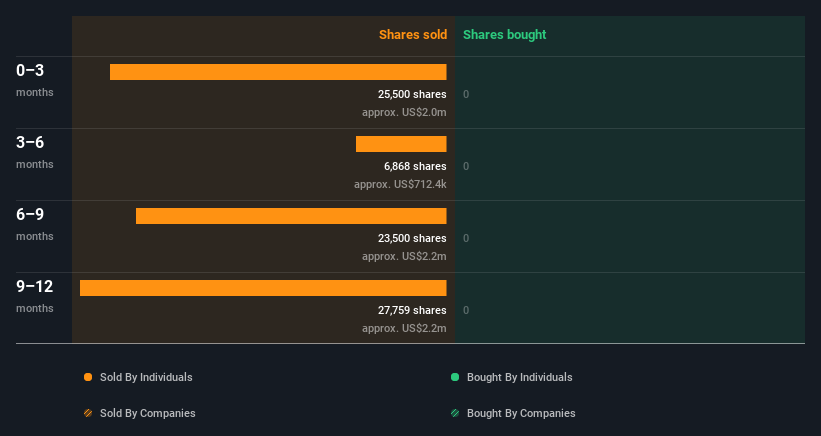Click the 27,759 shares value
The height and width of the screenshot is (436, 821).
tap(412, 310)
